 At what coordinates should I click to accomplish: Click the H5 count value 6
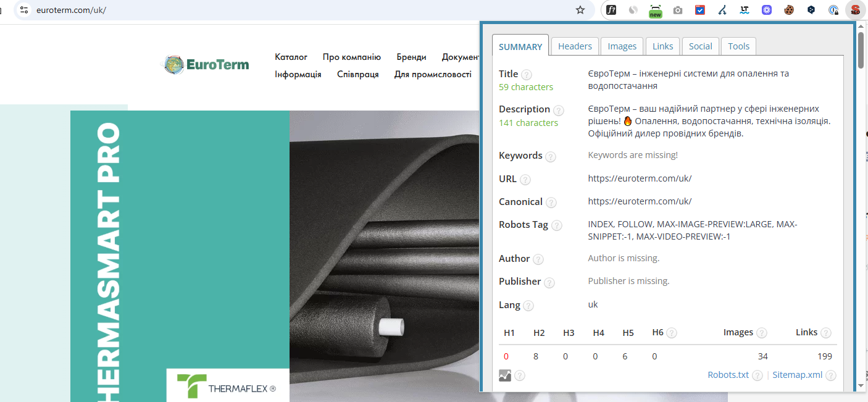coord(625,356)
